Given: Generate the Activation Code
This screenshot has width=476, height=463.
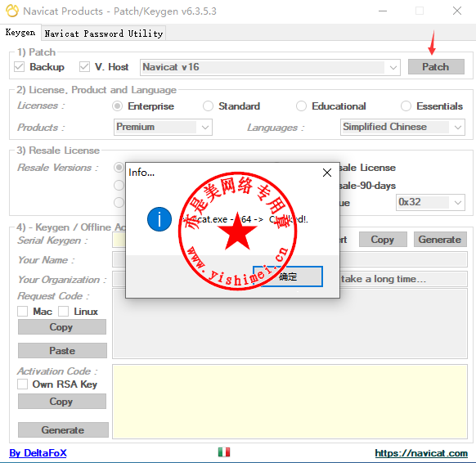Looking at the screenshot, I should [63, 430].
